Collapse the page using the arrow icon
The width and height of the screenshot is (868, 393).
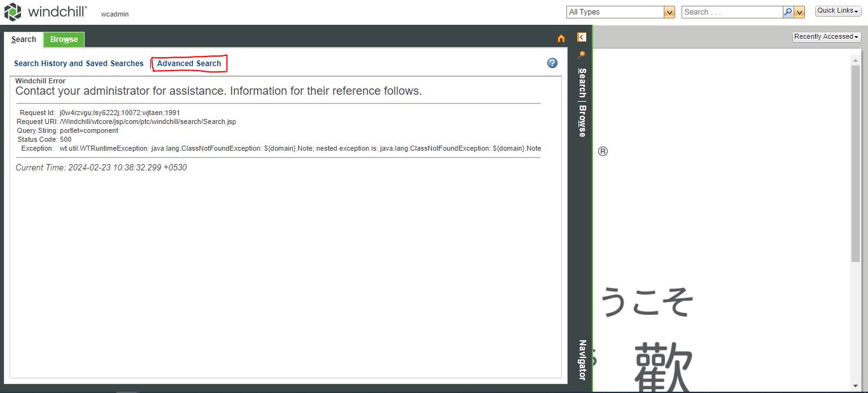581,36
